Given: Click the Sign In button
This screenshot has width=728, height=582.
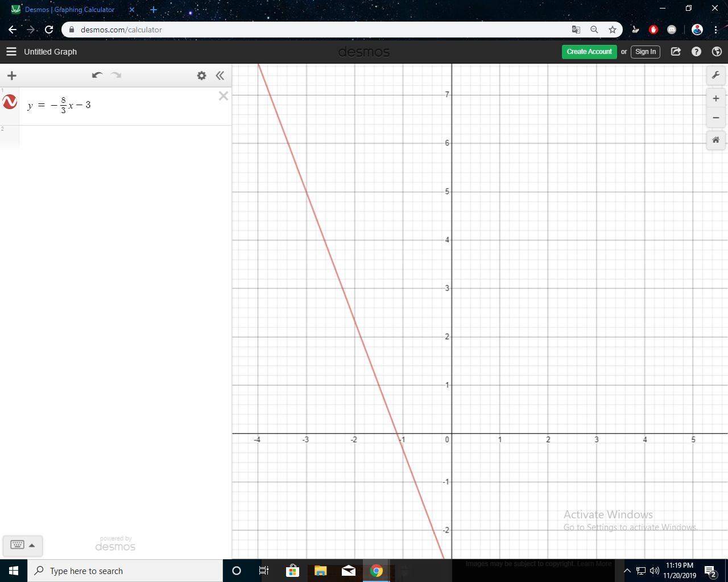Looking at the screenshot, I should [x=646, y=52].
